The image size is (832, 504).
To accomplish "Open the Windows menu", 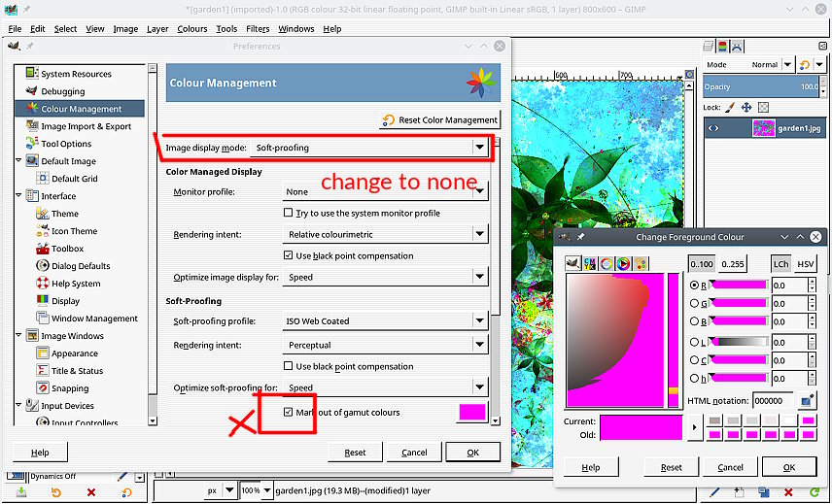I will pos(295,28).
